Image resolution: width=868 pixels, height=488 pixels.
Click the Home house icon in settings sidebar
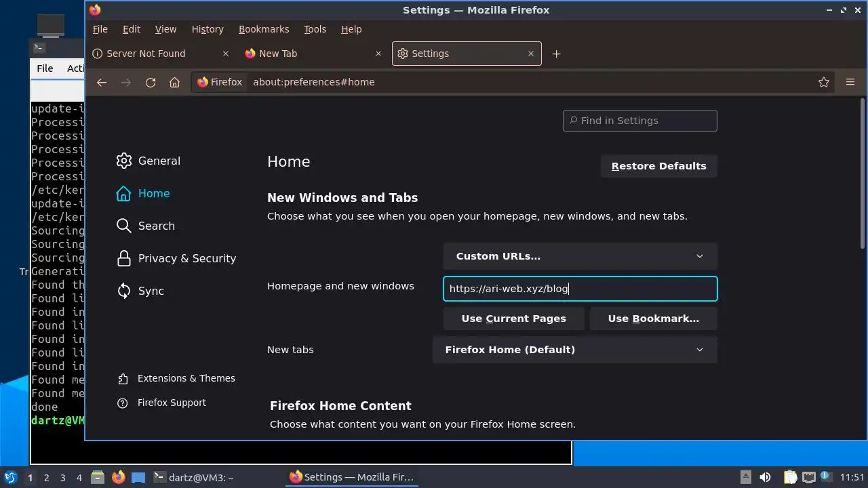(x=123, y=193)
